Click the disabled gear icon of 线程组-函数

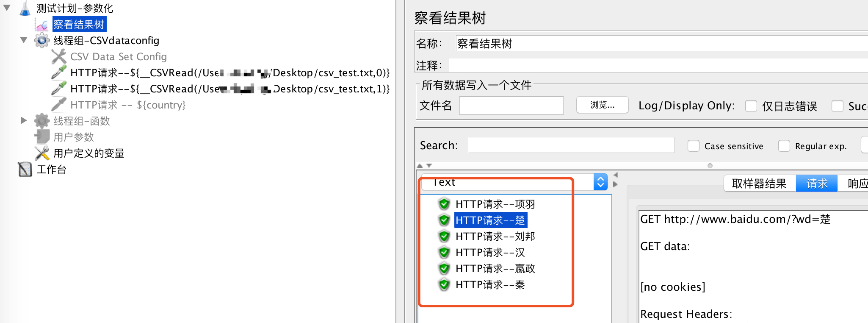pyautogui.click(x=41, y=121)
